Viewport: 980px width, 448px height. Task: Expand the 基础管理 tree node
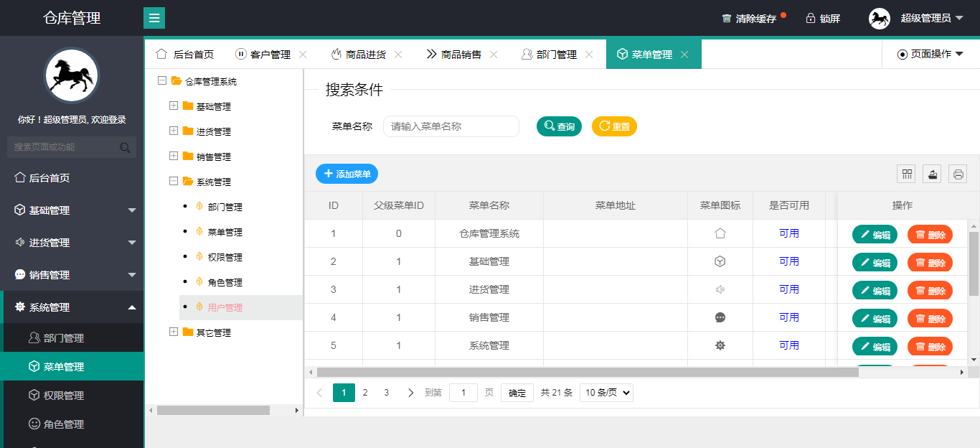point(174,106)
